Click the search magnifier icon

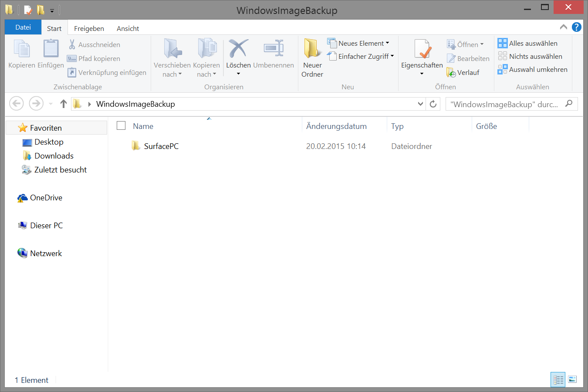click(569, 104)
